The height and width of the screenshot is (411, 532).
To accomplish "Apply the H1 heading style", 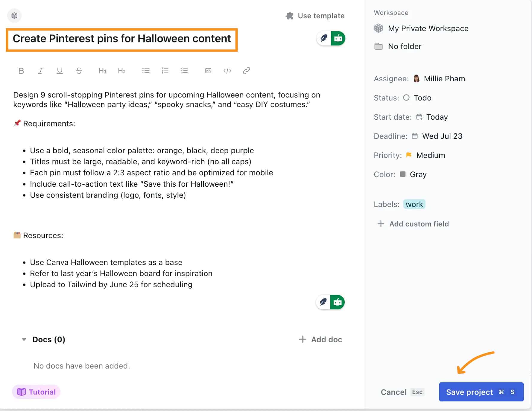I will pyautogui.click(x=103, y=71).
